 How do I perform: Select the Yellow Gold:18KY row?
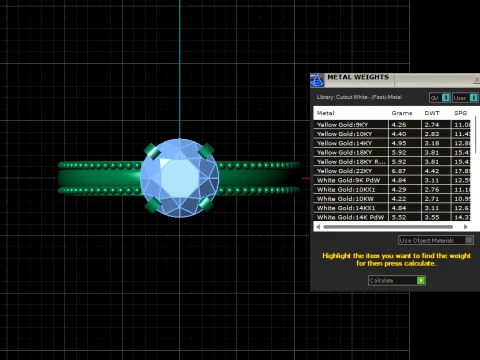pos(392,152)
